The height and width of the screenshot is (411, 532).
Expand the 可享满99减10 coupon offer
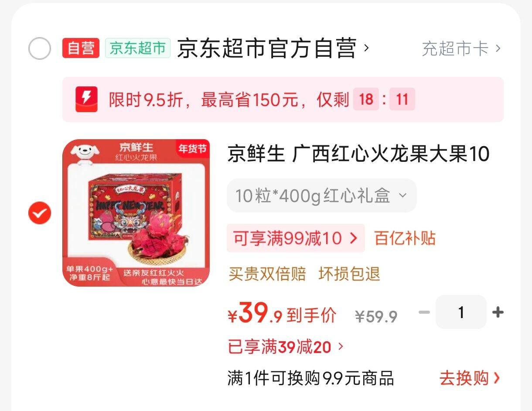tap(296, 238)
